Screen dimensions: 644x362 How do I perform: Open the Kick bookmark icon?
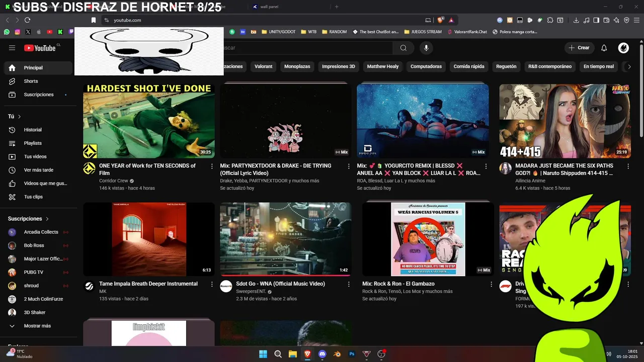[60, 32]
